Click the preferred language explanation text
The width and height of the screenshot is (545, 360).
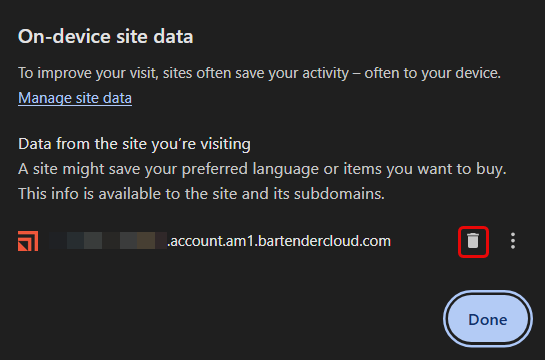[262, 169]
